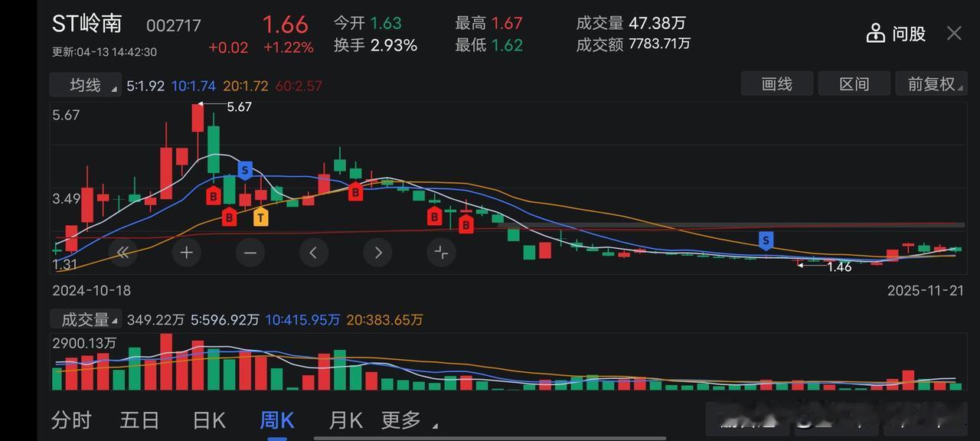Screen dimensions: 980x441
Task: Click the blue S sell marker on chart
Action: tap(245, 170)
